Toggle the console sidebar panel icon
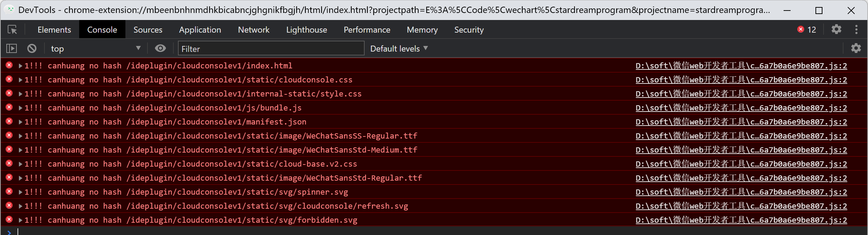The image size is (868, 235). click(x=12, y=48)
